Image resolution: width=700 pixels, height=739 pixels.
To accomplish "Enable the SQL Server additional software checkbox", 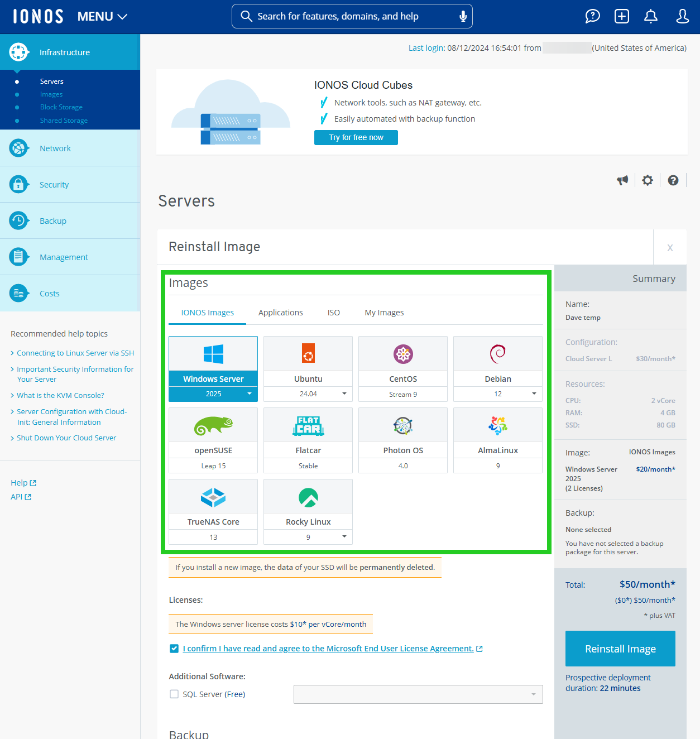I will tap(174, 694).
